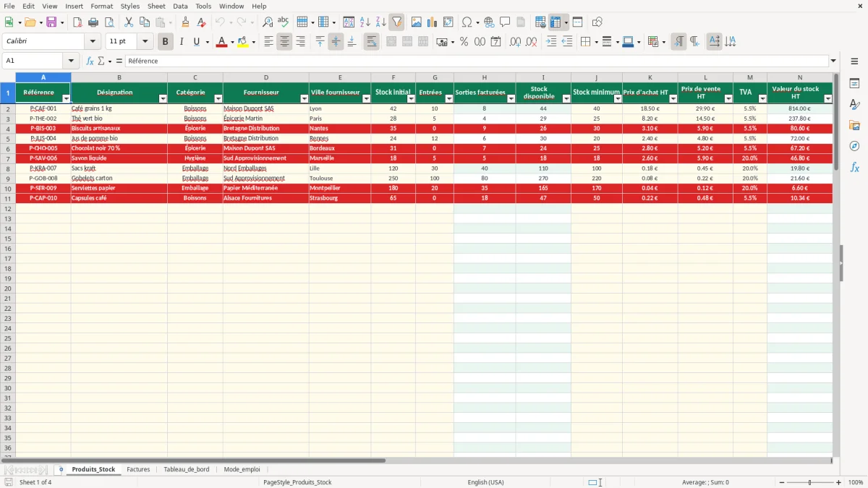Viewport: 868px width, 488px height.
Task: Open Print Preview toggle
Action: 108,22
